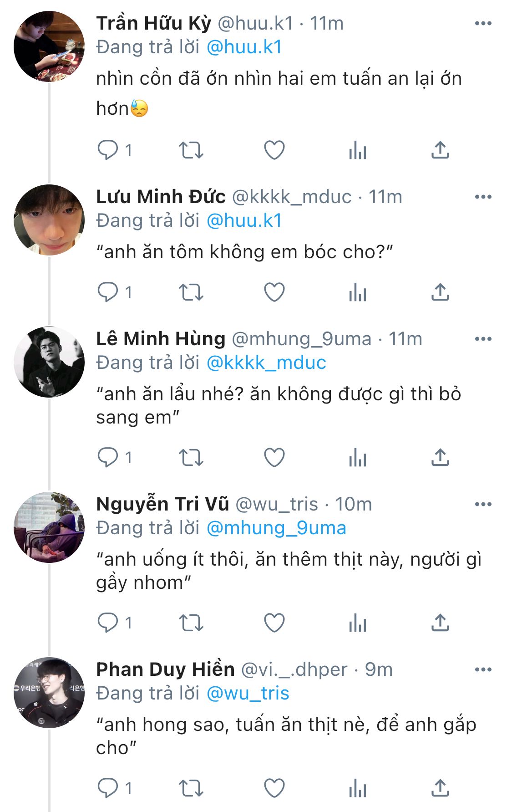Like Nguyễn Tri Vũ's tweet

[274, 623]
